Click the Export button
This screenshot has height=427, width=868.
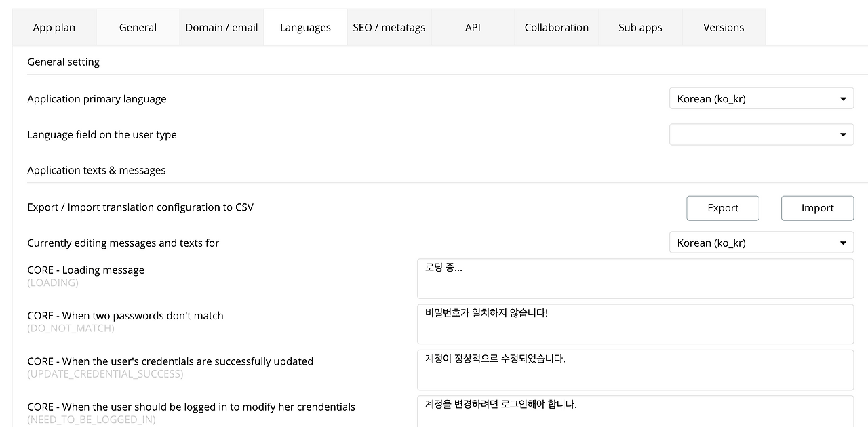click(x=723, y=208)
